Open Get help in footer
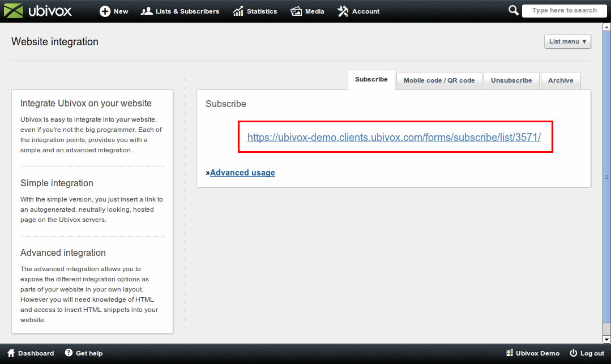 84,353
